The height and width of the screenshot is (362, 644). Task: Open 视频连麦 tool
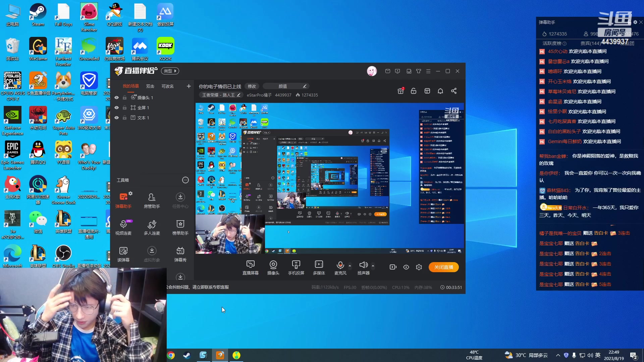pos(123,227)
